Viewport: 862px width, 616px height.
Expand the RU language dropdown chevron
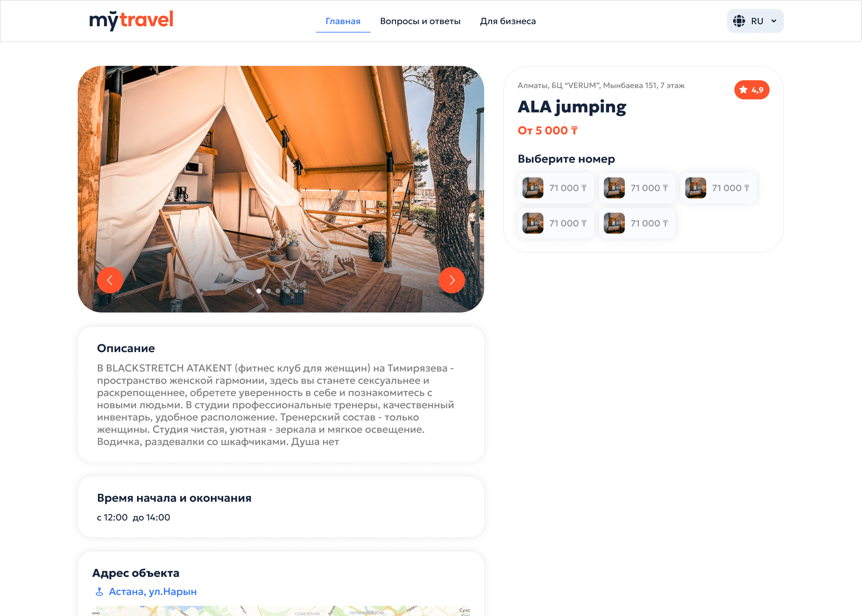click(774, 21)
